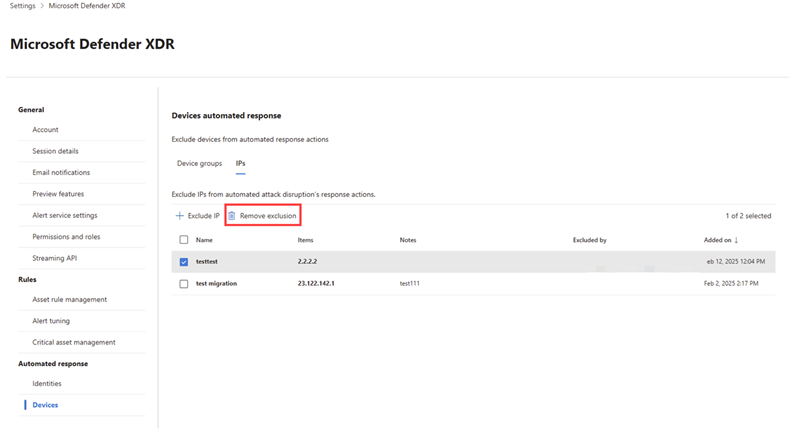
Task: Click the trash icon for Remove exclusion
Action: [232, 216]
